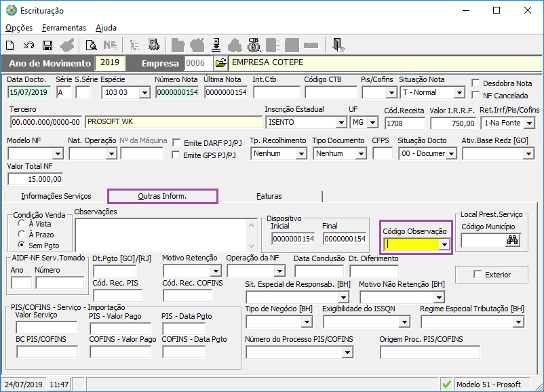Switch to the Faturas tab
This screenshot has height=392, width=544.
click(269, 196)
